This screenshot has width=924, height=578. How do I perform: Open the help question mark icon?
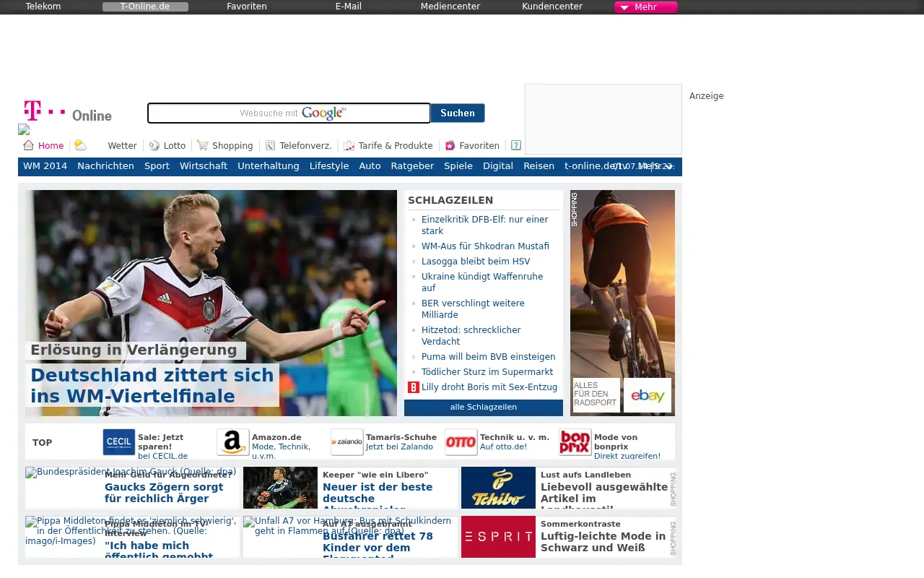click(x=516, y=145)
